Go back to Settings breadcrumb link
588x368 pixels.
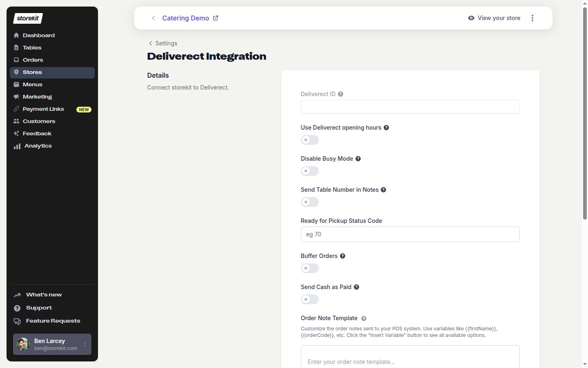[x=163, y=43]
